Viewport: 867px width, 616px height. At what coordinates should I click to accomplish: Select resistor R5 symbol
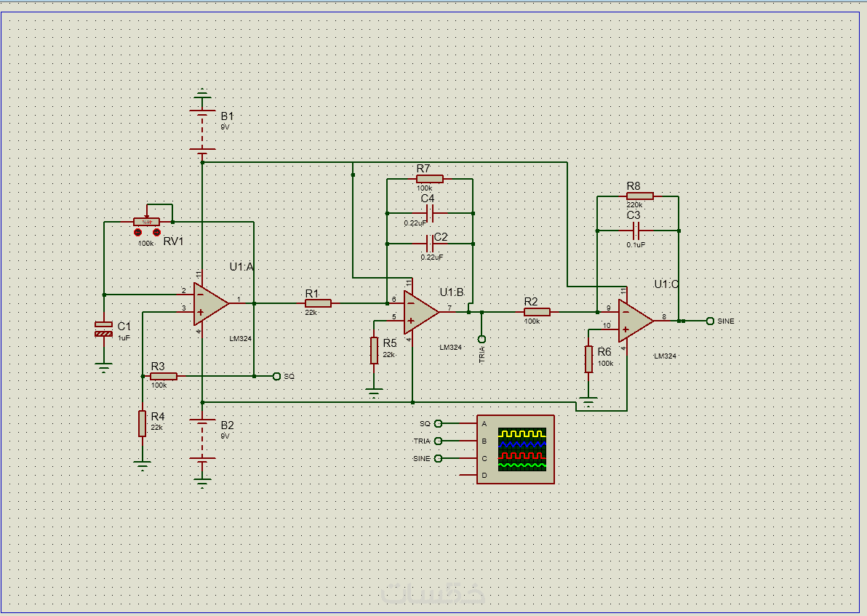click(x=374, y=351)
